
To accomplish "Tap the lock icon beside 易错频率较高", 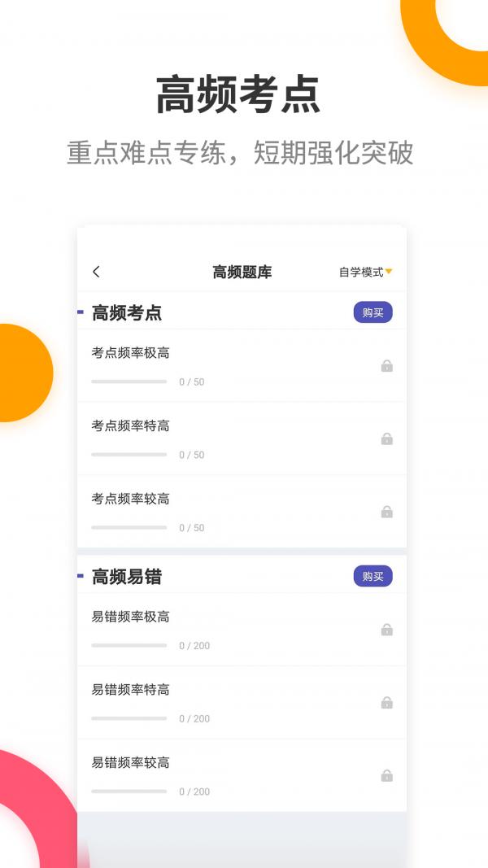I will pyautogui.click(x=386, y=774).
